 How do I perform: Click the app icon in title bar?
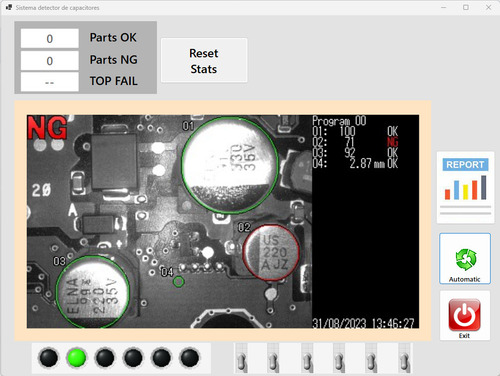[9, 7]
